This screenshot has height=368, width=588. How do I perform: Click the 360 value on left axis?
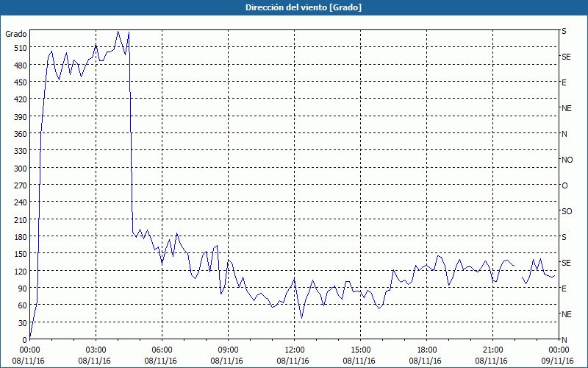[21, 134]
